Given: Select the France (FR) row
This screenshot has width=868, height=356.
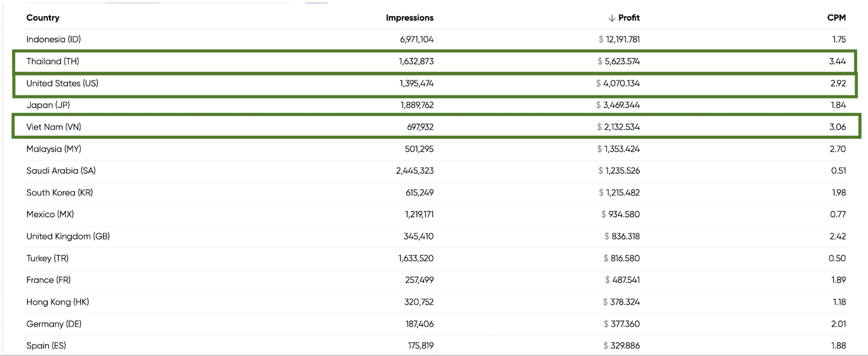Looking at the screenshot, I should (48, 280).
